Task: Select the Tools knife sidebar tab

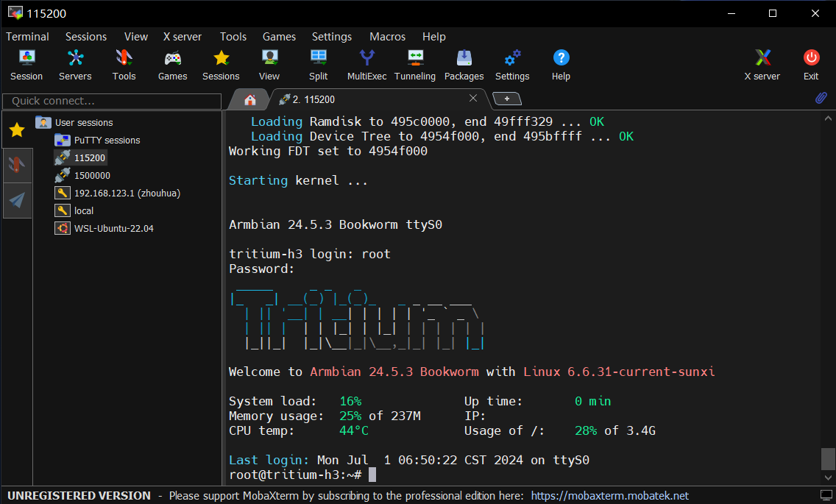Action: [17, 166]
